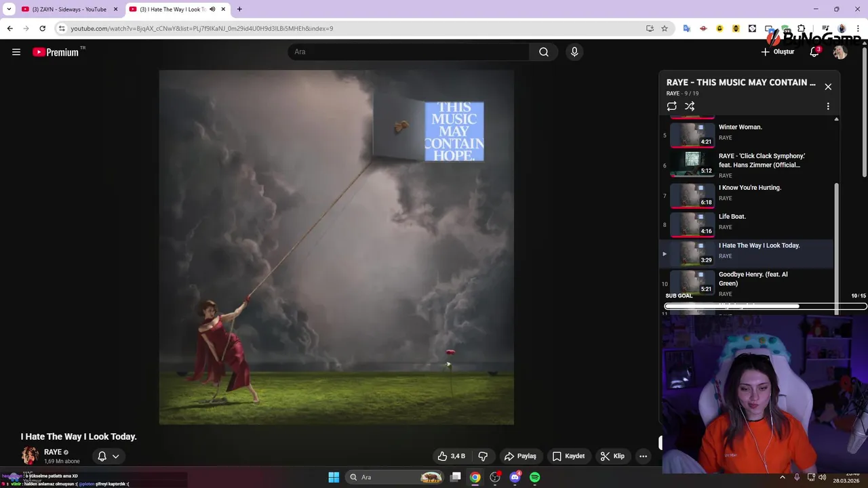Select 'I Hate The Way I Look Today.' playlist row
The width and height of the screenshot is (868, 488).
click(x=748, y=253)
